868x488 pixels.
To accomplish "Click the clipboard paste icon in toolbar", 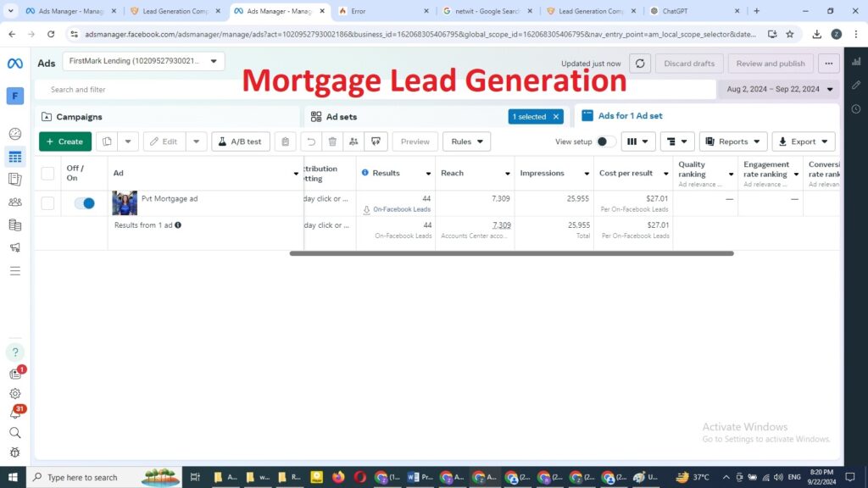I will pos(285,141).
